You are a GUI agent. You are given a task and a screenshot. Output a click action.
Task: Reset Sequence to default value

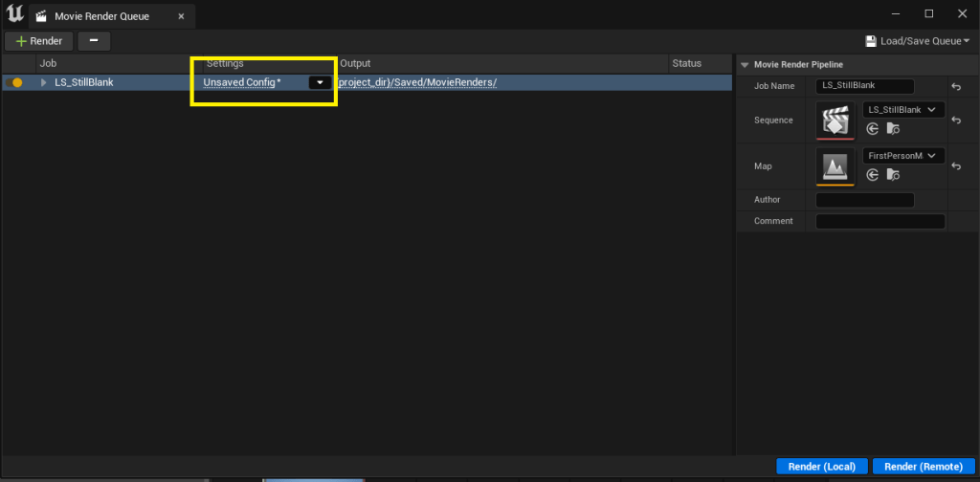[955, 120]
